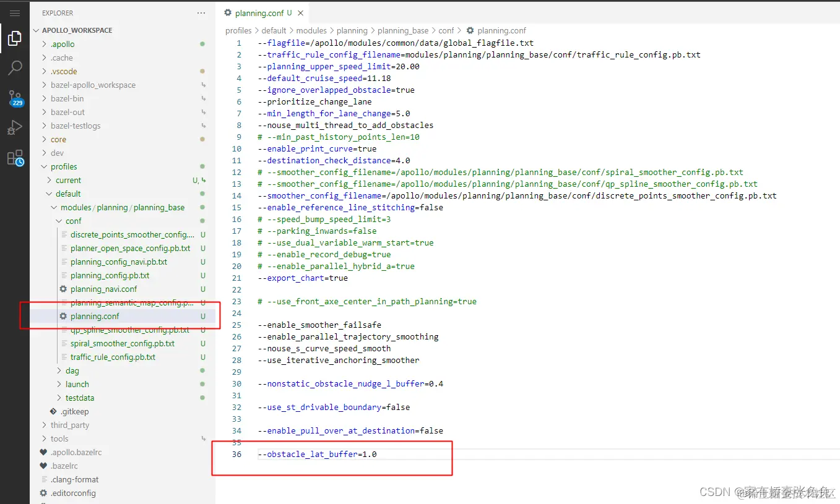This screenshot has width=840, height=504.
Task: Click the EXPLORER panel title
Action: coord(58,12)
